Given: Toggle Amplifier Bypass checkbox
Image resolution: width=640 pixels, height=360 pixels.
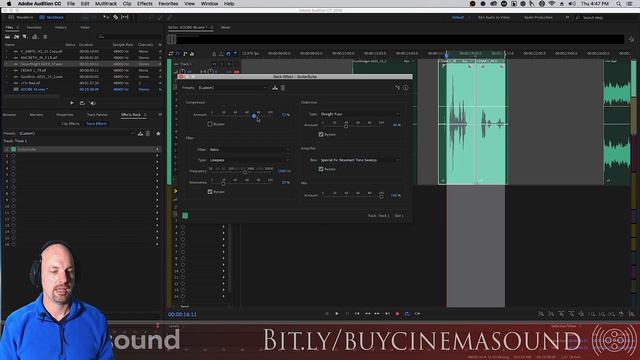Looking at the screenshot, I should tap(321, 169).
